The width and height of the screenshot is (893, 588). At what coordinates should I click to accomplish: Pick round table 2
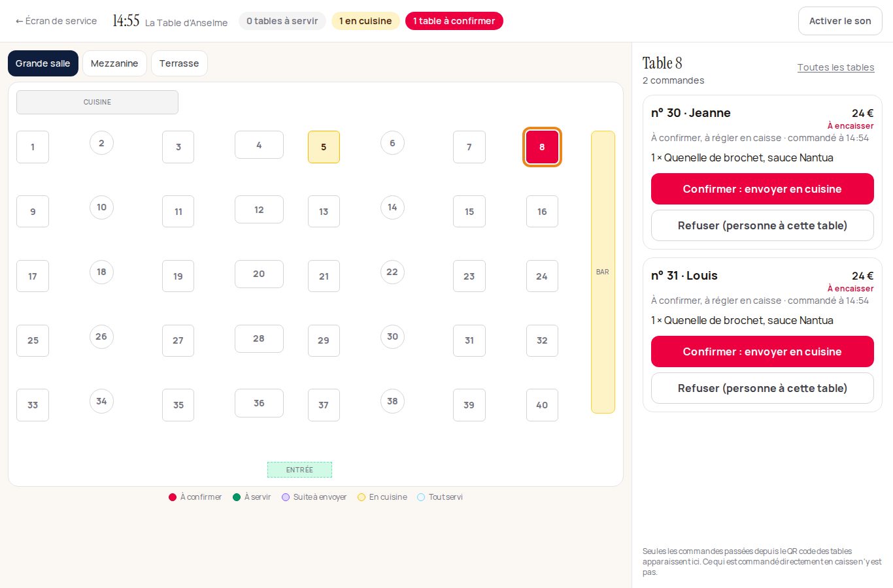(x=101, y=143)
